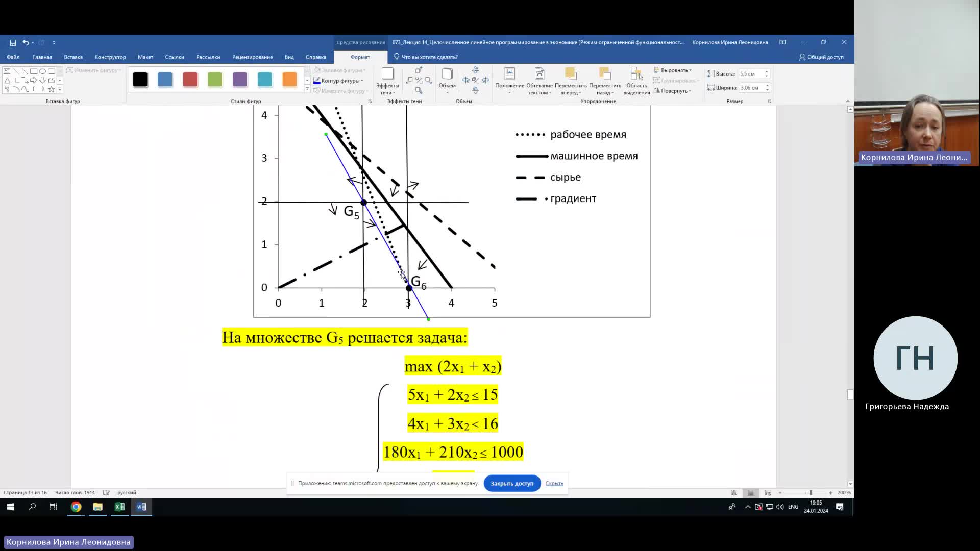Image resolution: width=980 pixels, height=551 pixels.
Task: Choose the red shape style swatch
Action: point(190,80)
